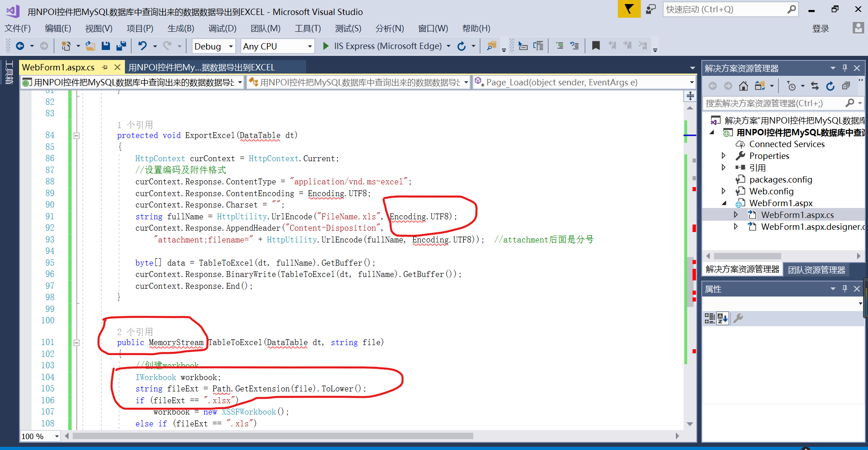Image resolution: width=868 pixels, height=450 pixels.
Task: Pin the Solution Explorer panel
Action: pos(844,67)
